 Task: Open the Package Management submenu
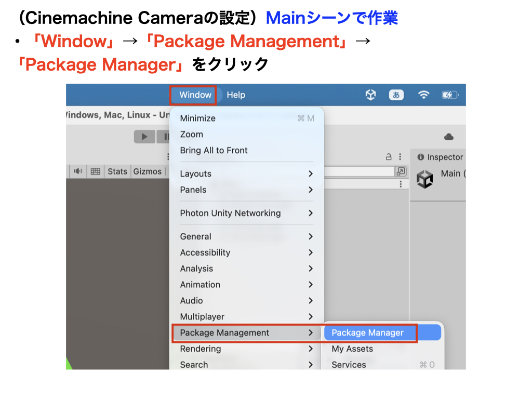[247, 333]
